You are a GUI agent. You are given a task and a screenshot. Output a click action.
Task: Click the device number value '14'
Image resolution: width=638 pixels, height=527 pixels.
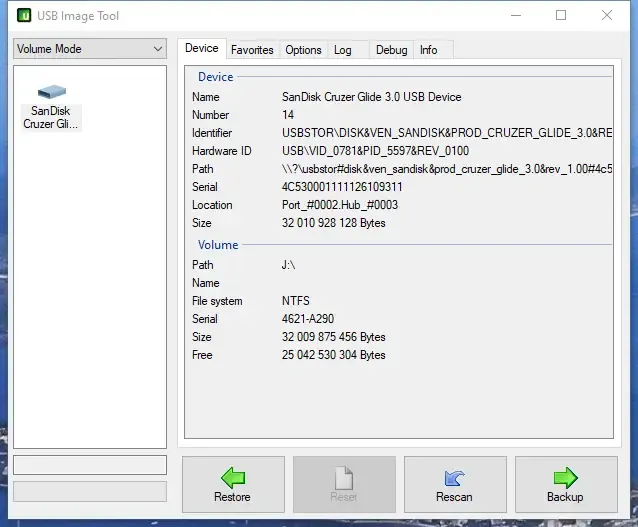(x=288, y=115)
